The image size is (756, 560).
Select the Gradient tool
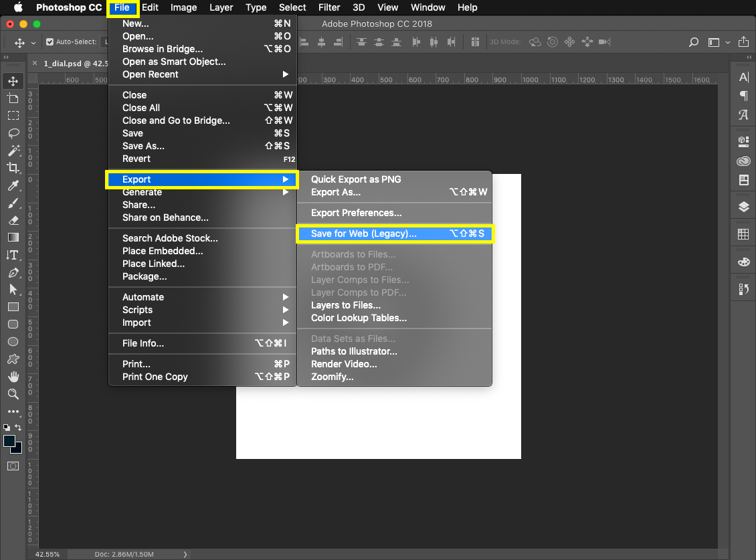click(13, 238)
